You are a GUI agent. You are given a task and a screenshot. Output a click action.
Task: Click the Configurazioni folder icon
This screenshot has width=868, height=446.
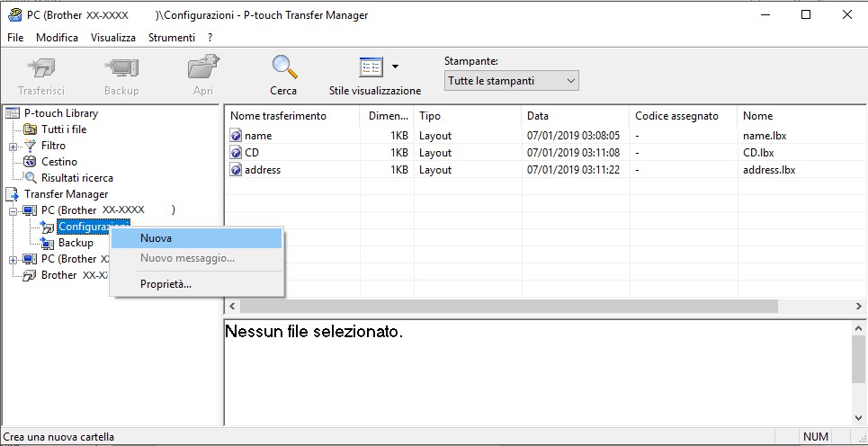pos(48,226)
